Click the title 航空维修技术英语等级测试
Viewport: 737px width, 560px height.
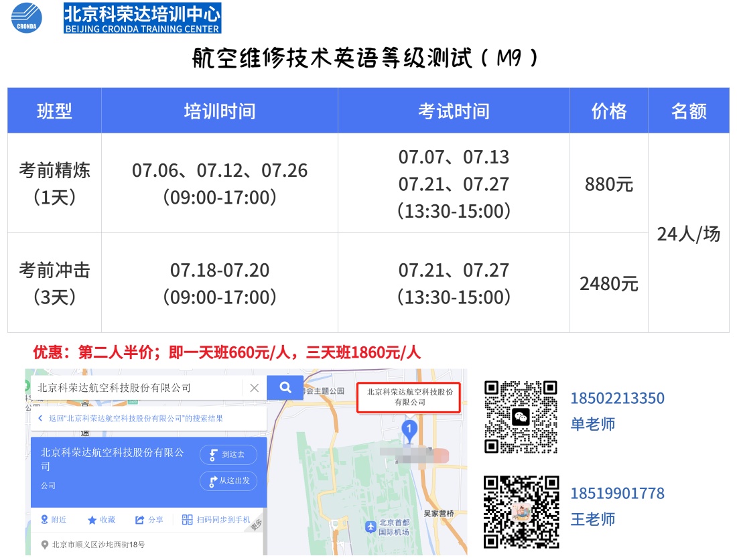coord(364,58)
